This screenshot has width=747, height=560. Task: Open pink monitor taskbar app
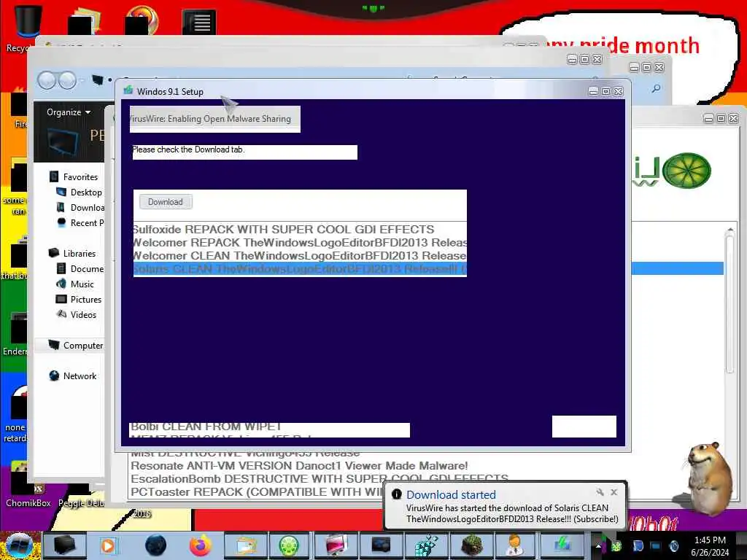tap(336, 545)
